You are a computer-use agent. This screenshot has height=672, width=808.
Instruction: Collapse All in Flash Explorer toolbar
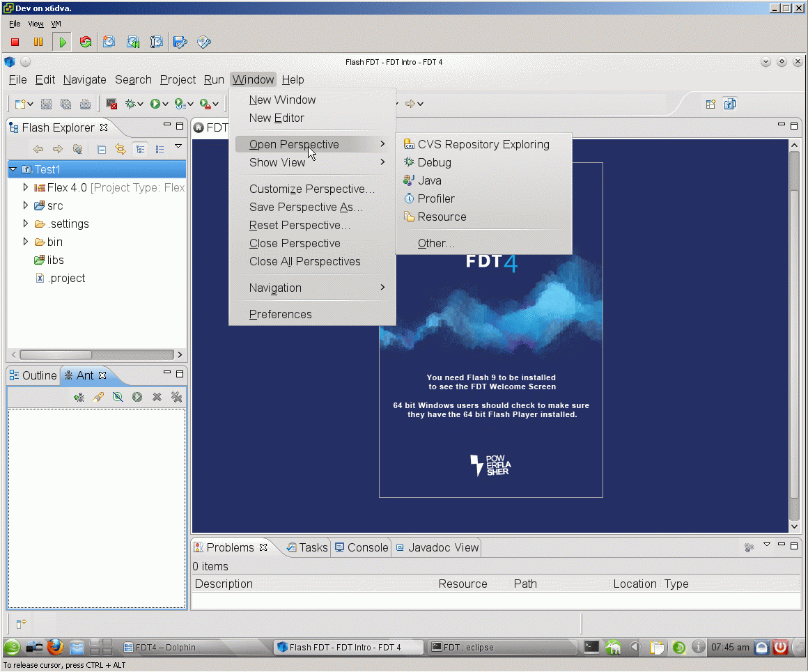(x=102, y=150)
